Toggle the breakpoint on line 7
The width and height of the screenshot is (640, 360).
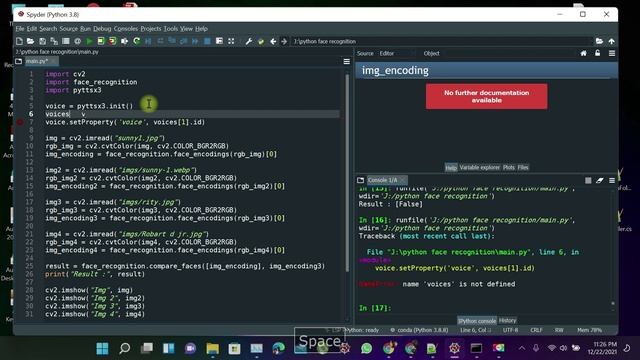coord(20,122)
